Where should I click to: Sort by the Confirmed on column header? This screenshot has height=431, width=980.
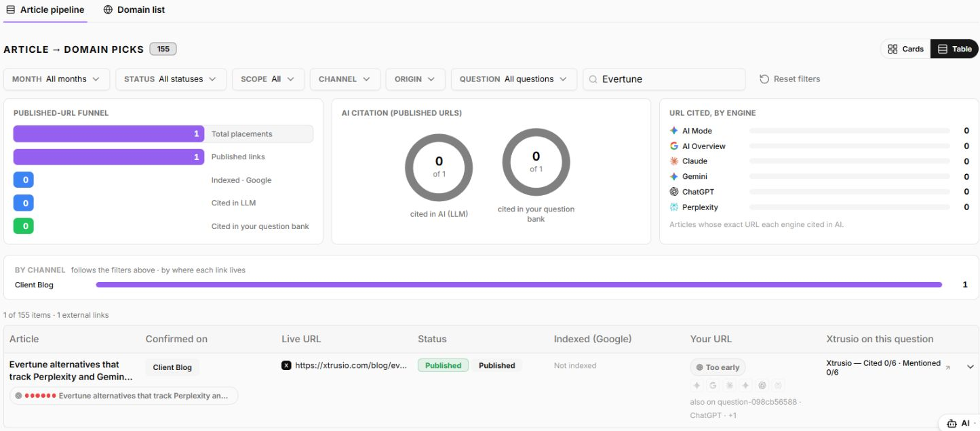176,339
